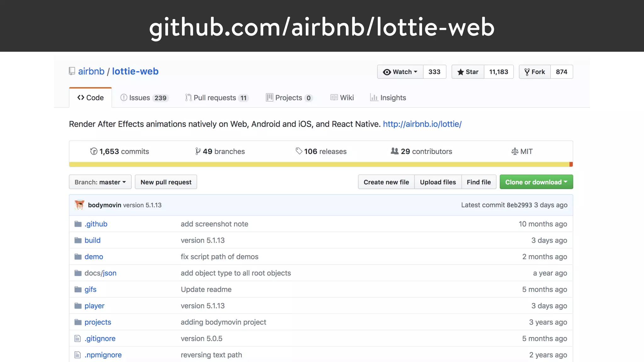Click the New pull request button
This screenshot has width=644, height=362.
[x=166, y=182]
